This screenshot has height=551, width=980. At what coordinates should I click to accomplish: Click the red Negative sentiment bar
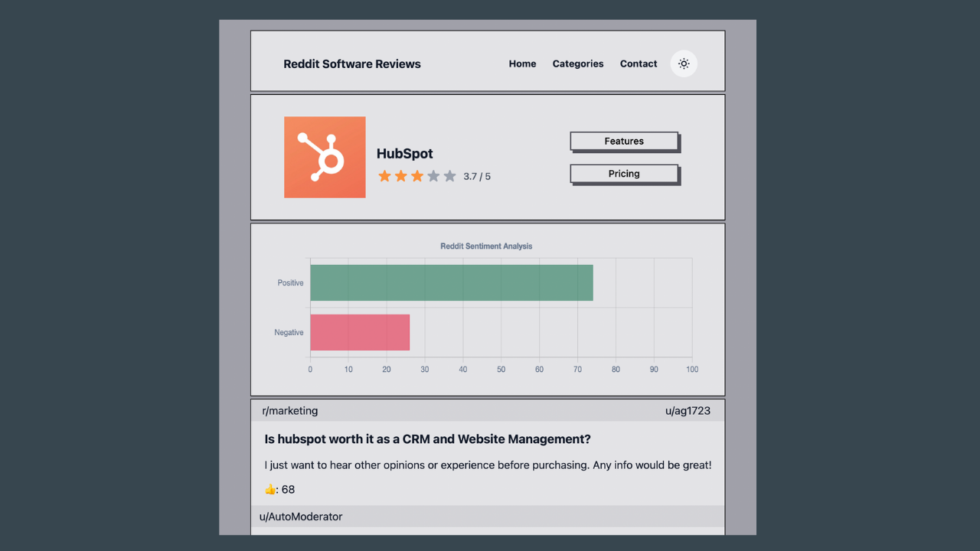click(x=360, y=332)
